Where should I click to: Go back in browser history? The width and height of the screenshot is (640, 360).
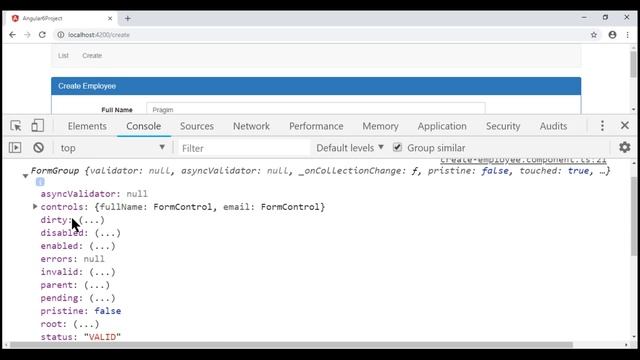(12, 35)
